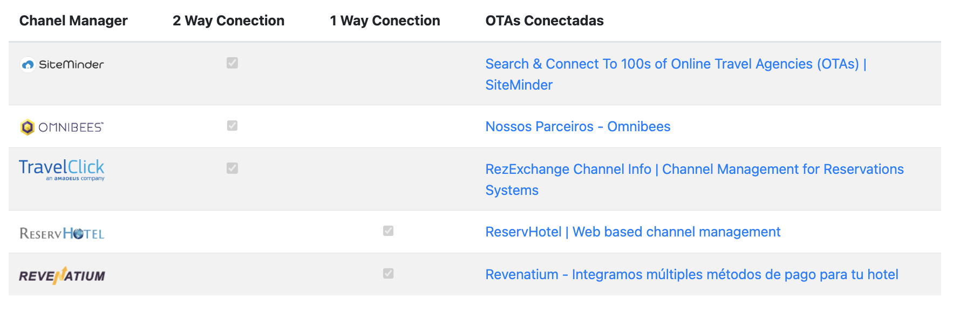Toggle SiteMinder 2 Way Conection checkbox

(232, 63)
